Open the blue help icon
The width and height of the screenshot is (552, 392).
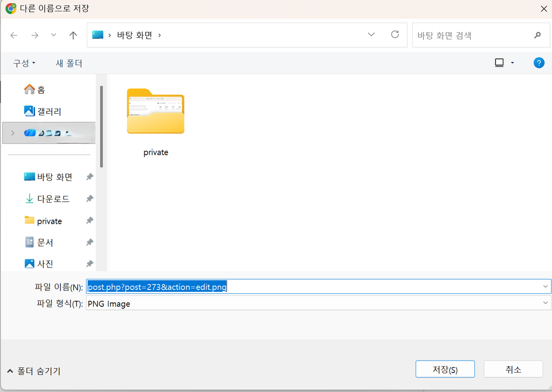pyautogui.click(x=539, y=63)
